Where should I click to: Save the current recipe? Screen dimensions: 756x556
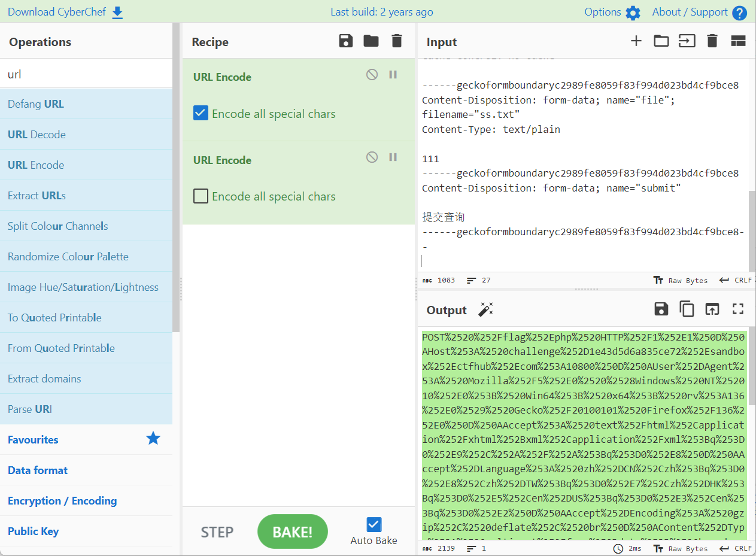[x=345, y=41]
